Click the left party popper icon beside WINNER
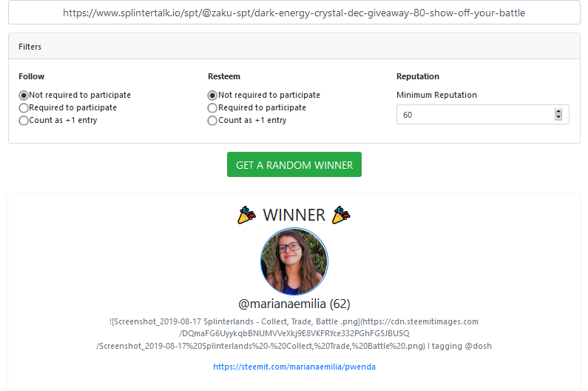This screenshot has width=588, height=391. click(x=246, y=215)
